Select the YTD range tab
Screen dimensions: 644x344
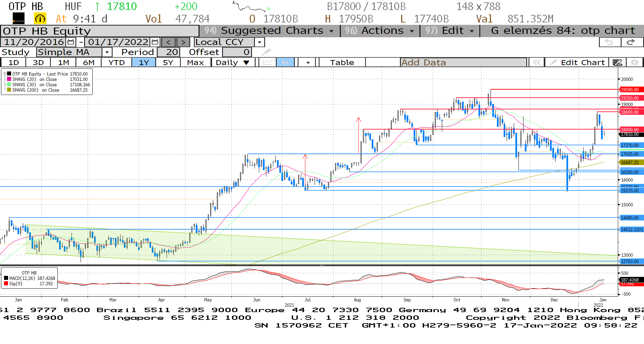(117, 62)
